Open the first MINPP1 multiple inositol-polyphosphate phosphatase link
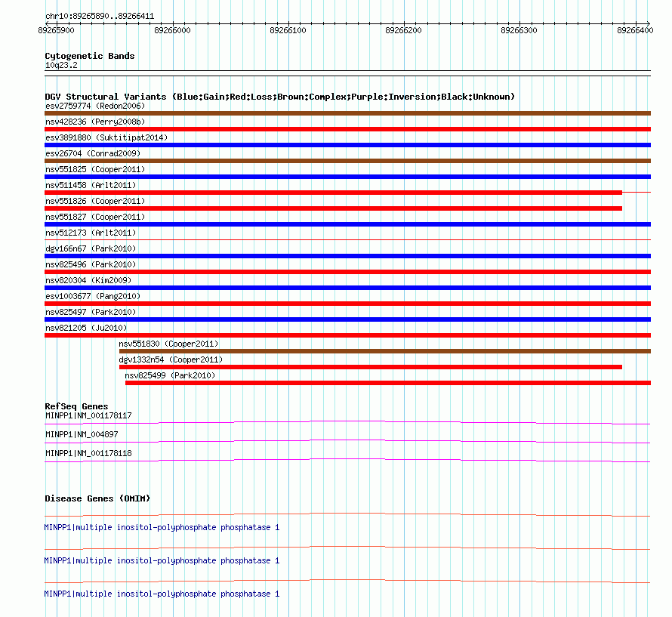672x617 pixels. [162, 527]
